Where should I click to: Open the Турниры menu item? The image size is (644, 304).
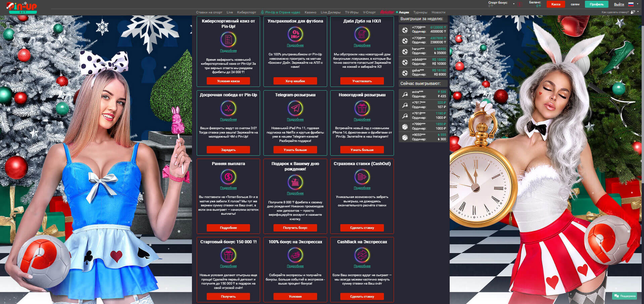(x=420, y=12)
